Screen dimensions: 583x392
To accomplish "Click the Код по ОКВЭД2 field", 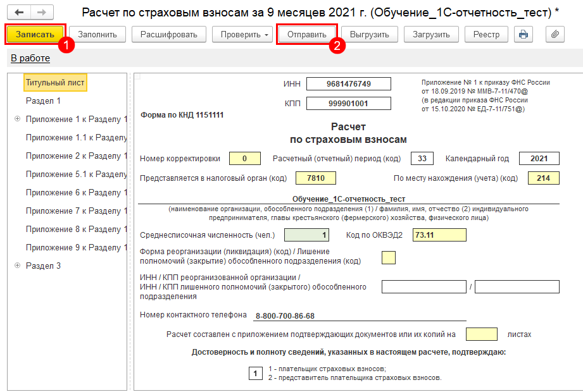I will [x=439, y=235].
